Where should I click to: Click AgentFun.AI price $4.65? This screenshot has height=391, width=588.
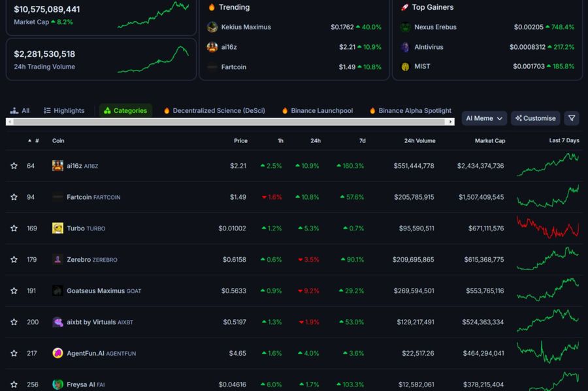[x=237, y=353]
